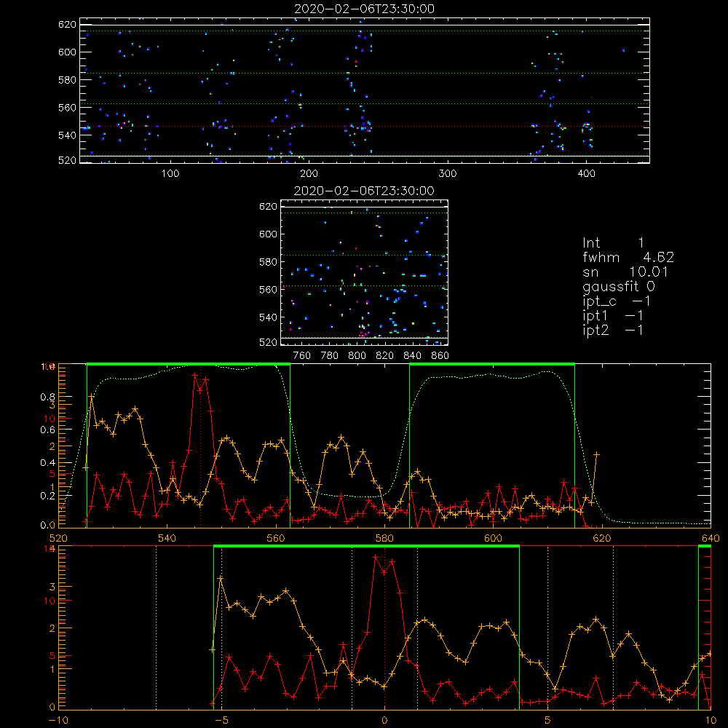Click x-axis label -5 of the bottom plot
Screen dimensions: 728x728
(x=221, y=721)
